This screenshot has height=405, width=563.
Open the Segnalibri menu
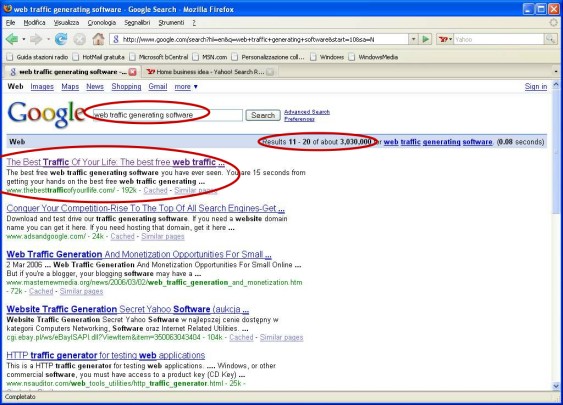pos(137,23)
